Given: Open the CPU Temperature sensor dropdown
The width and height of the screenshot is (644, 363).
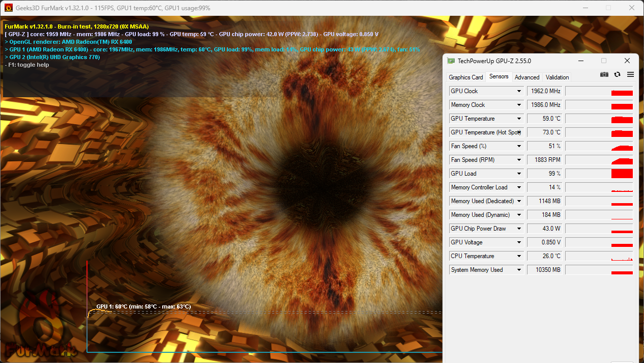Looking at the screenshot, I should 519,256.
